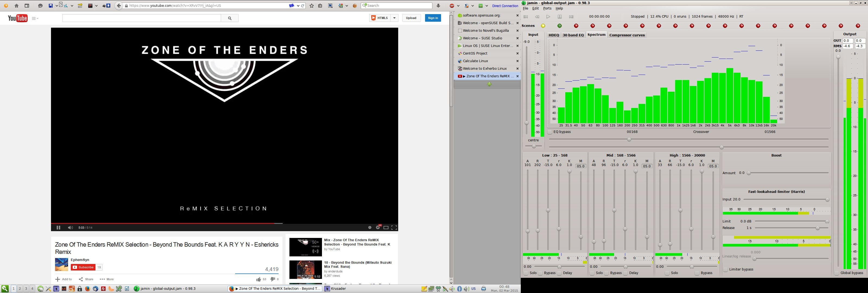Click Share under the video
The image size is (868, 293).
pyautogui.click(x=86, y=279)
